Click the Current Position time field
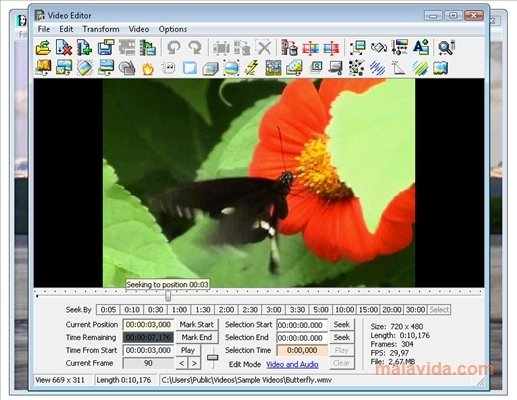517x400 pixels. pyautogui.click(x=148, y=324)
